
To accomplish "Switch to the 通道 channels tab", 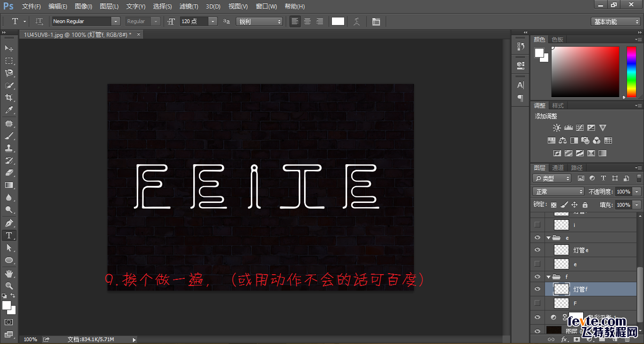I will (x=558, y=168).
